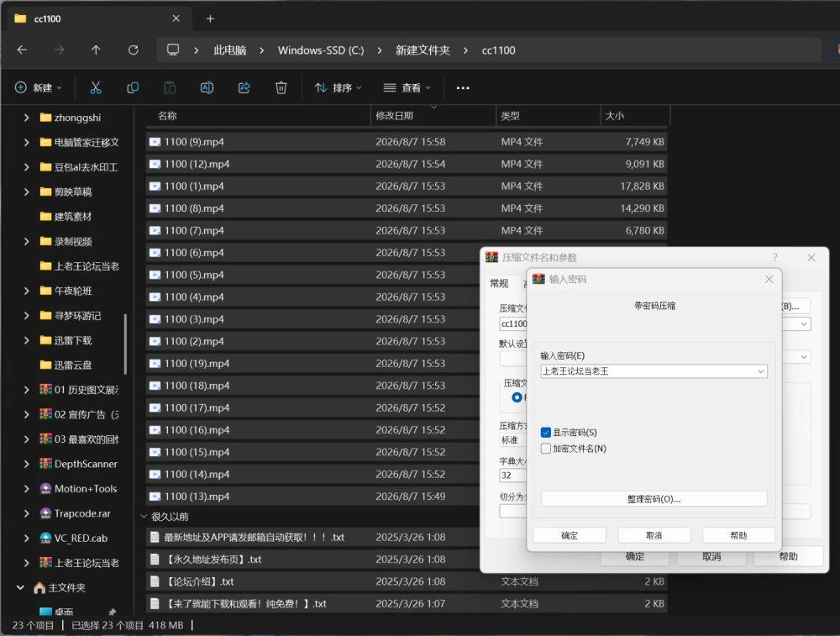The width and height of the screenshot is (840, 636).
Task: Click the VC_RED.cab file icon
Action: (45, 538)
